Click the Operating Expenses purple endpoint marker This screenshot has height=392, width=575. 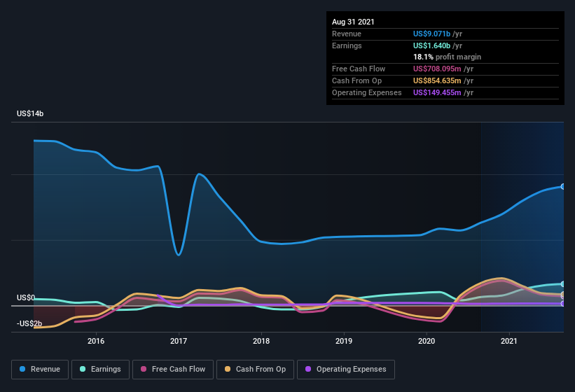pyautogui.click(x=562, y=304)
